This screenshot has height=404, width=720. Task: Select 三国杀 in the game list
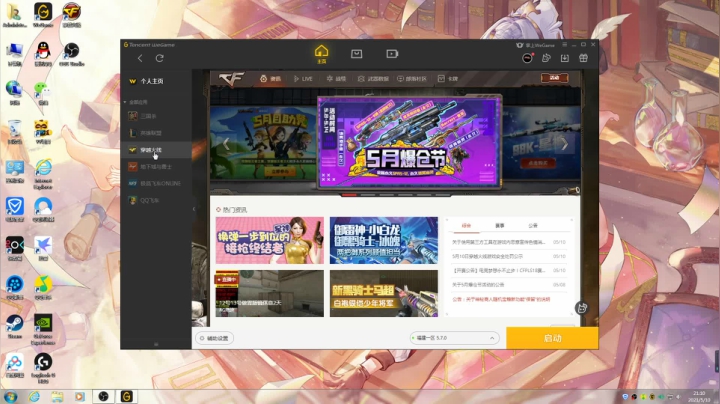coord(156,116)
